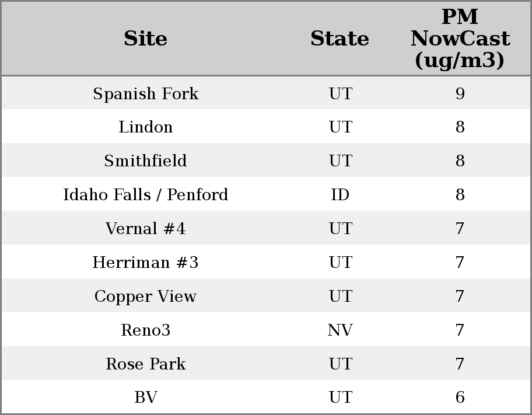This screenshot has height=415, width=532.
Task: Click the ID state cell
Action: pyautogui.click(x=340, y=195)
